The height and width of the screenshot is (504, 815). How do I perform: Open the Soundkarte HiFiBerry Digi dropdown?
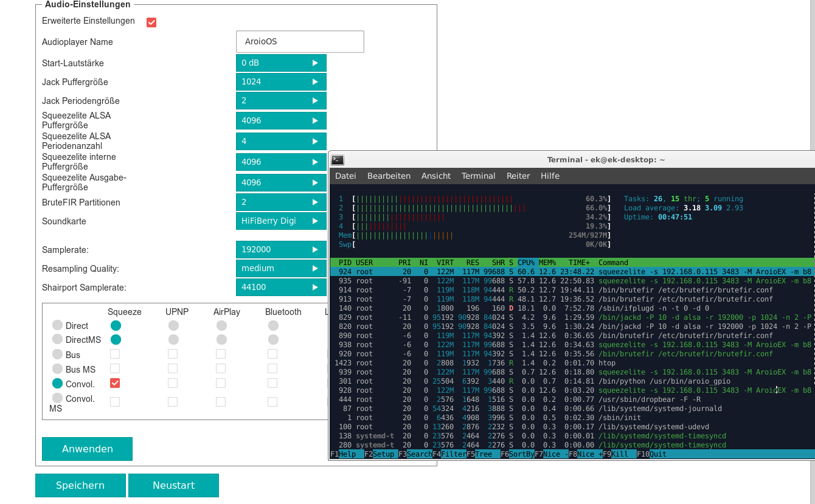pos(281,221)
